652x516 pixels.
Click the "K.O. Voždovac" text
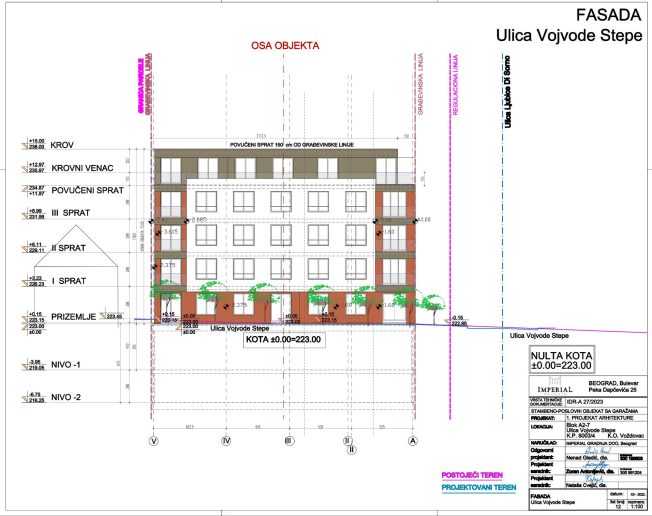tap(626, 435)
